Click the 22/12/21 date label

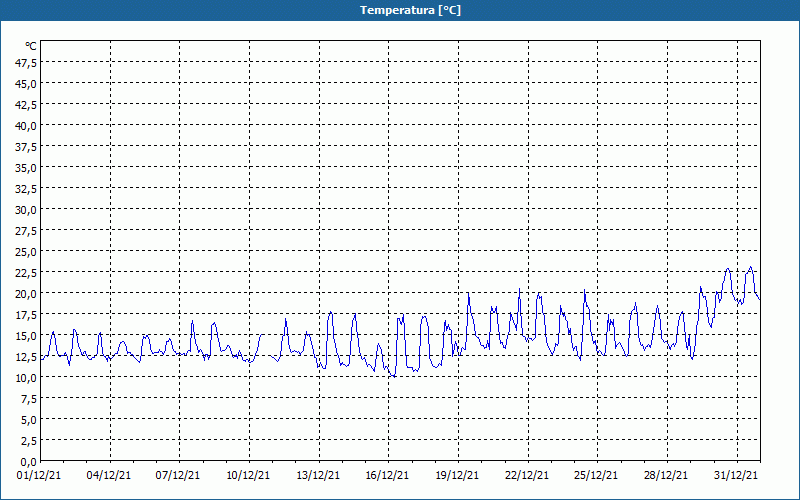click(x=527, y=475)
